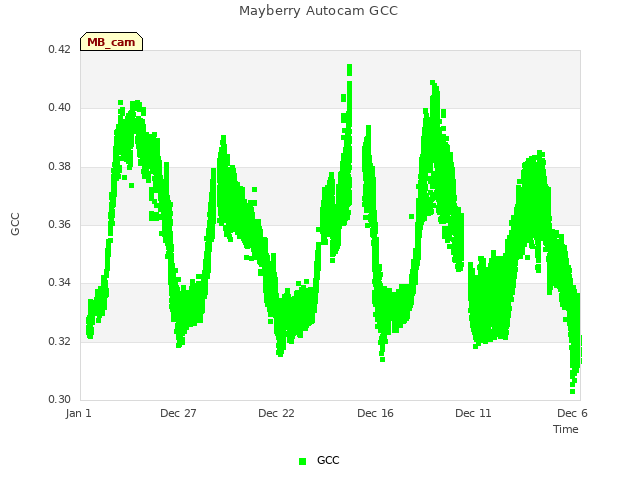Click the chart title Mayberry Autocam GCC
Viewport: 640px width, 480px height.
(x=318, y=11)
